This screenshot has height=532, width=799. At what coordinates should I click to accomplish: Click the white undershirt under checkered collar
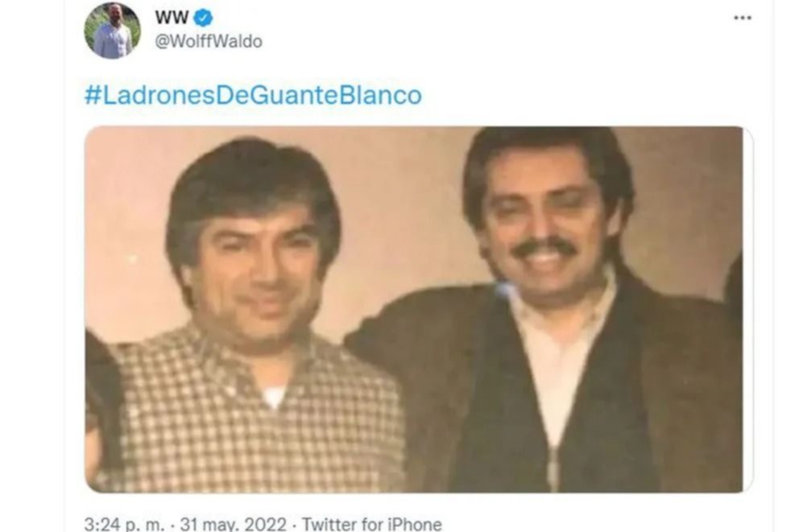click(274, 396)
